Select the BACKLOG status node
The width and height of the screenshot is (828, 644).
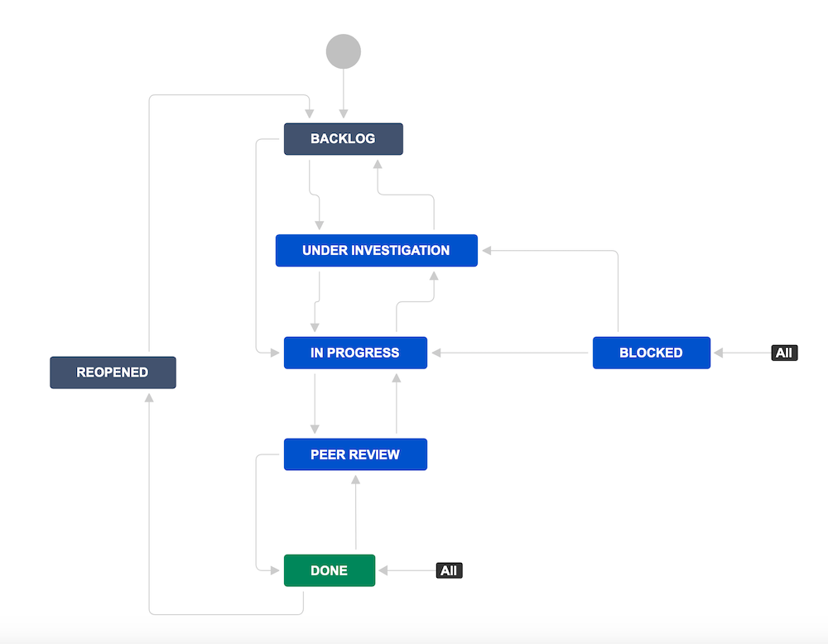coord(343,138)
